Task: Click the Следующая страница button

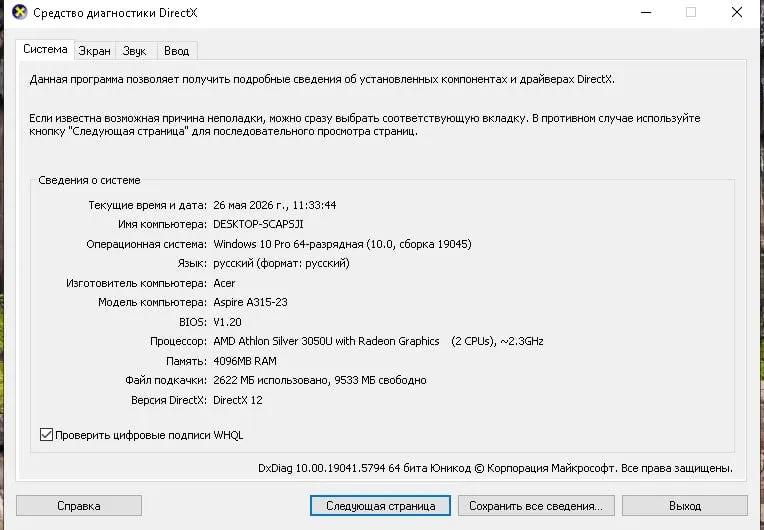Action: tap(381, 506)
